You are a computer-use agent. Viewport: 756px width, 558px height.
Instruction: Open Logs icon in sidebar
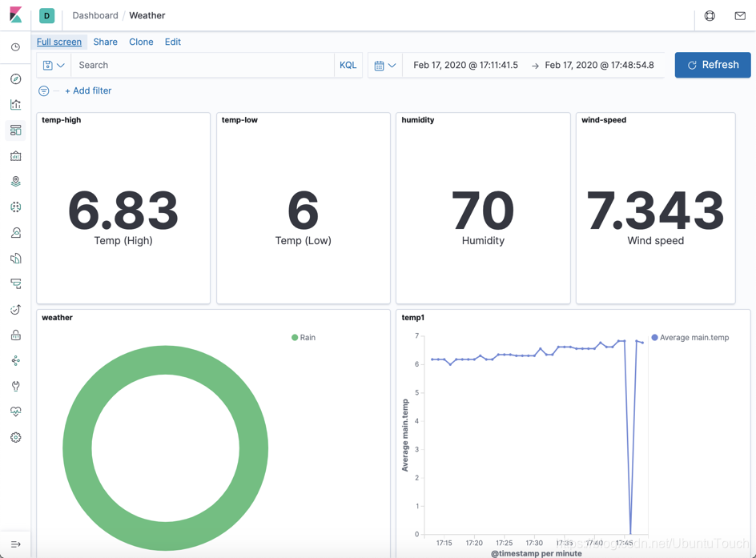(15, 259)
